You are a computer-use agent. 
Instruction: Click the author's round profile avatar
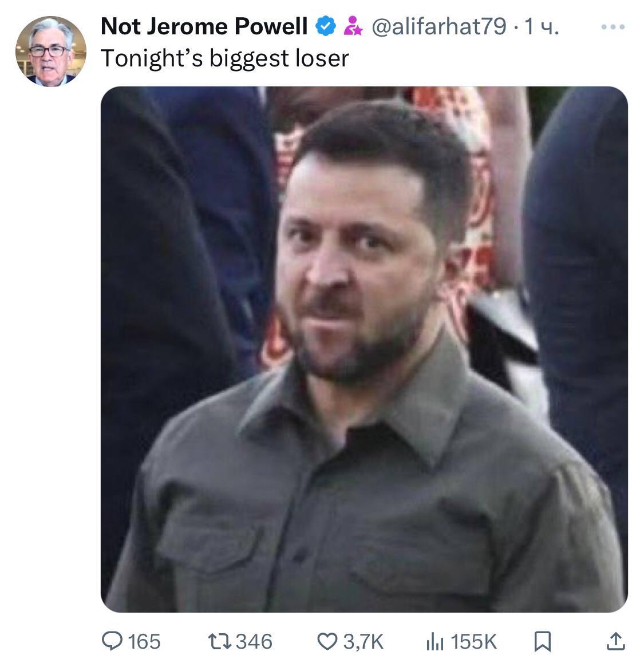[x=51, y=51]
